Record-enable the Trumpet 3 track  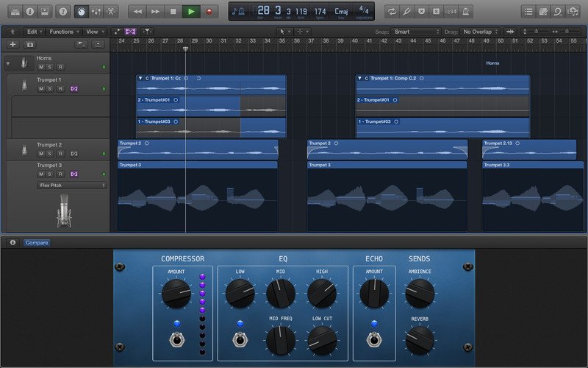60,174
